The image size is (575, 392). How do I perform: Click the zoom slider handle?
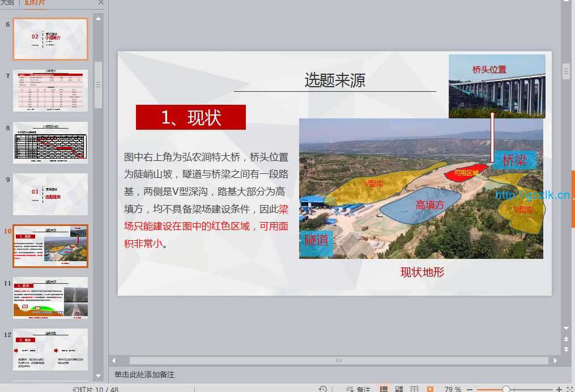coord(506,389)
